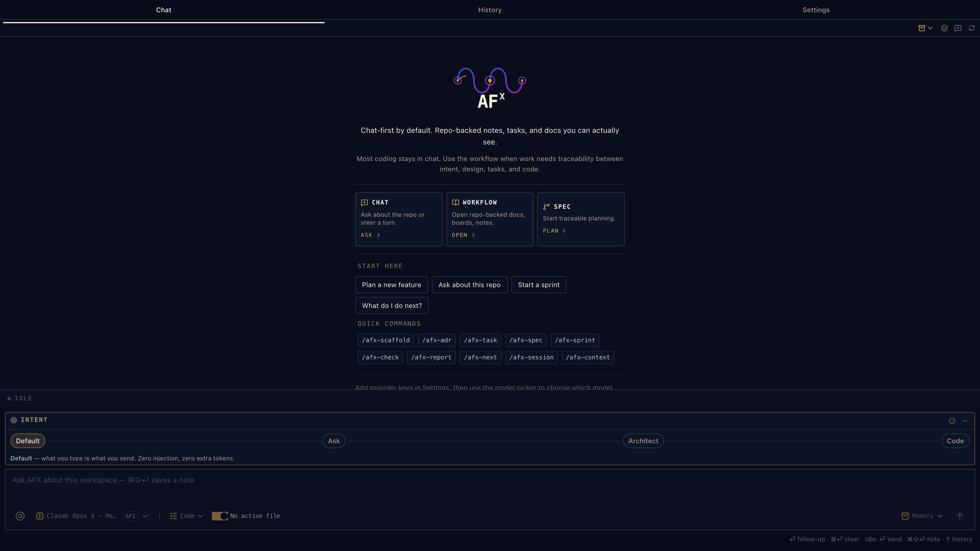Run the /afx-report quick command
980x551 pixels.
(431, 358)
